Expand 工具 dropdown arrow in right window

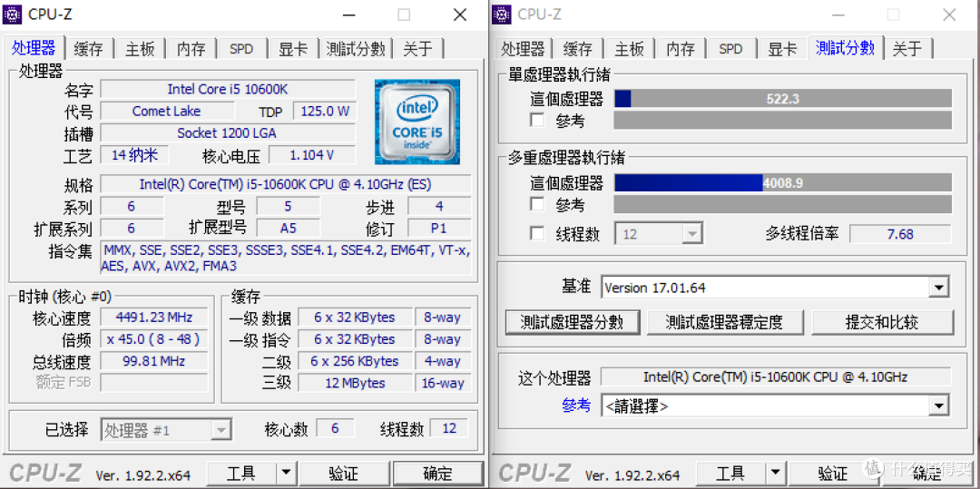click(775, 473)
